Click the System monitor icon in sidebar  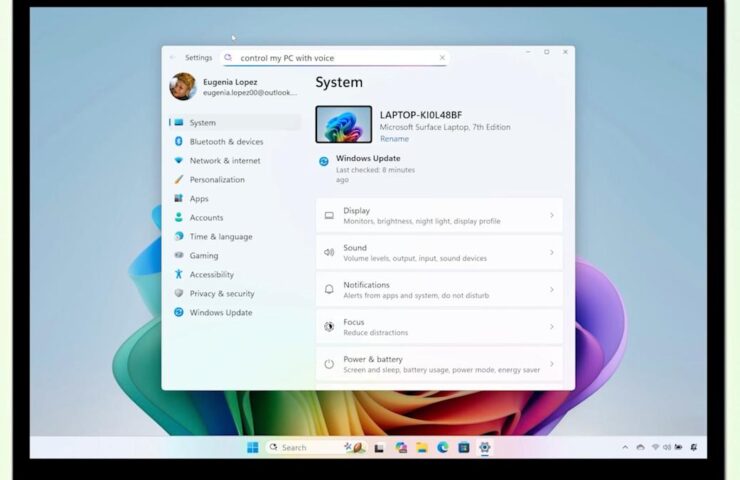pos(178,122)
